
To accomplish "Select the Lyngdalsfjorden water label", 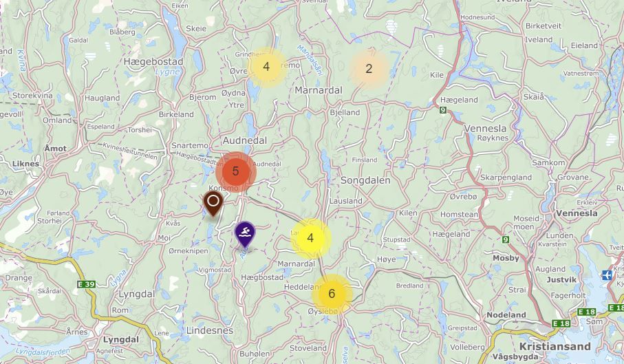I will click(x=43, y=352).
